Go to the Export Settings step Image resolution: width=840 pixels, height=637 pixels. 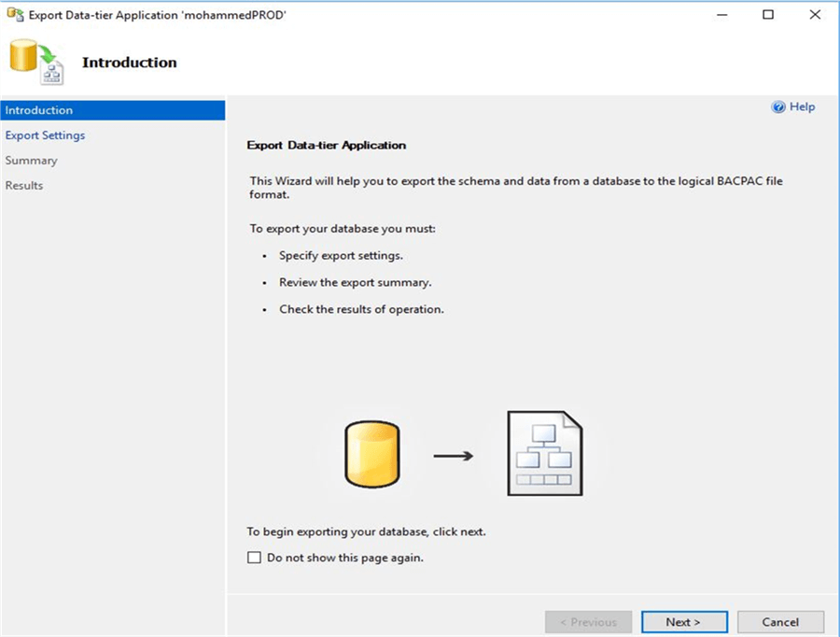[x=45, y=135]
